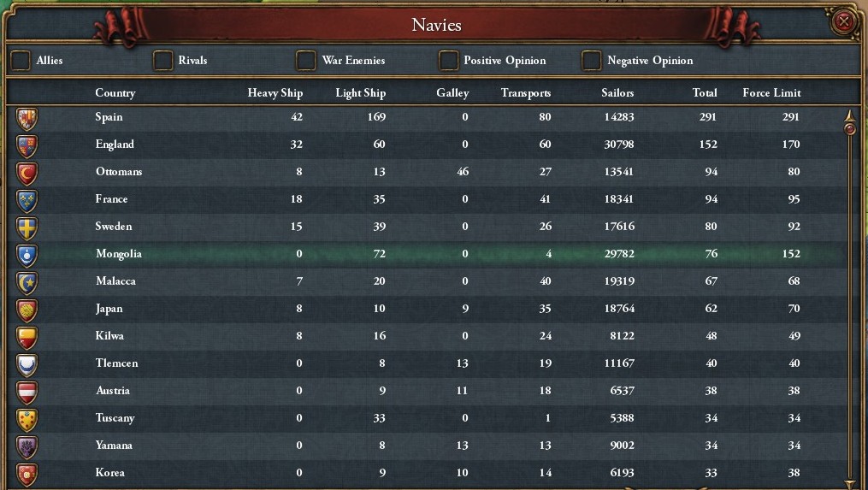Sort navies by Sailors column header
868x490 pixels.
(x=617, y=93)
